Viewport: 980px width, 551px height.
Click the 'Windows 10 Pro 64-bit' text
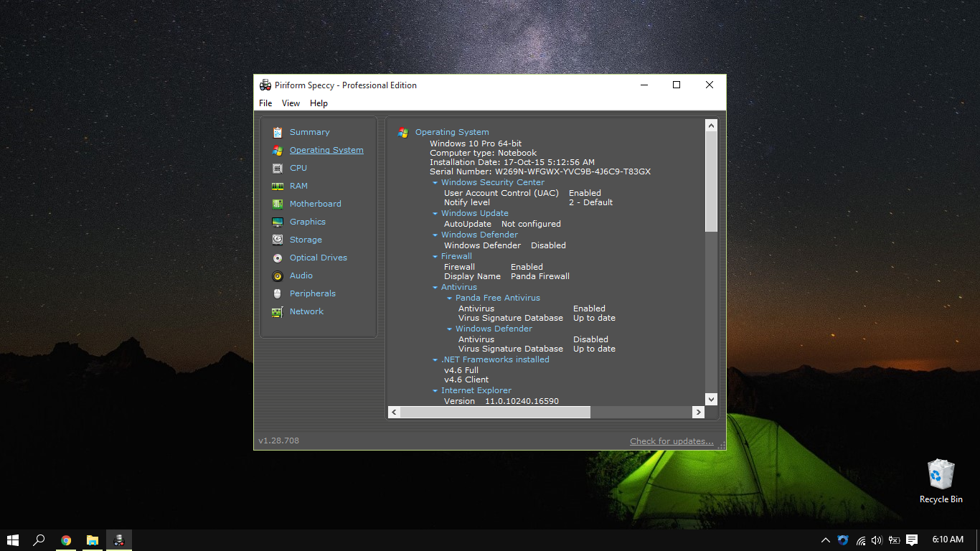click(476, 144)
